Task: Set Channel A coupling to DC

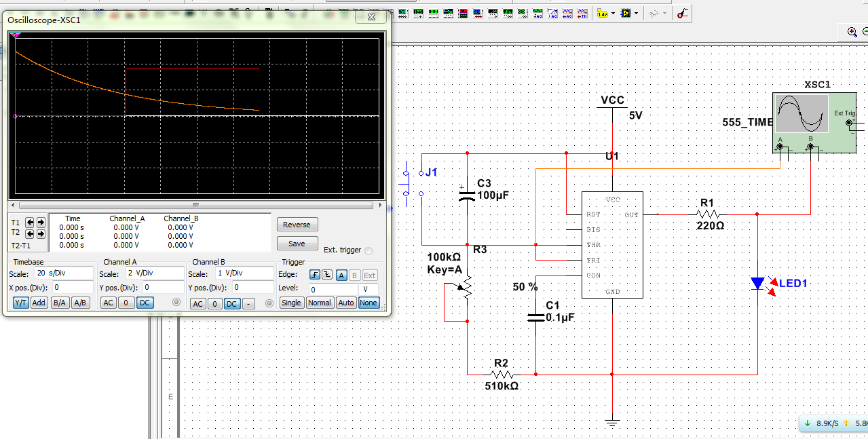Action: (x=145, y=303)
